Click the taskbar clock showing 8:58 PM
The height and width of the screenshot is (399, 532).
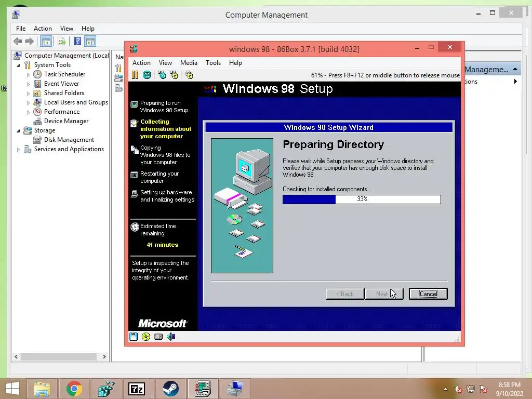coord(509,389)
